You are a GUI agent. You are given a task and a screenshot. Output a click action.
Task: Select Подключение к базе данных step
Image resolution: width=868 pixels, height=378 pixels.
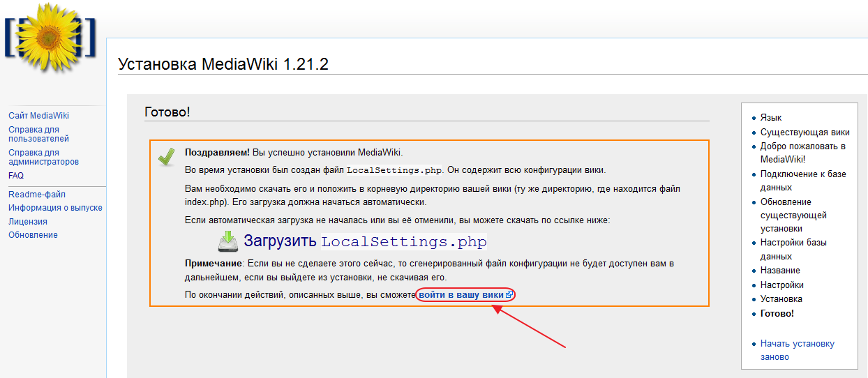(803, 181)
